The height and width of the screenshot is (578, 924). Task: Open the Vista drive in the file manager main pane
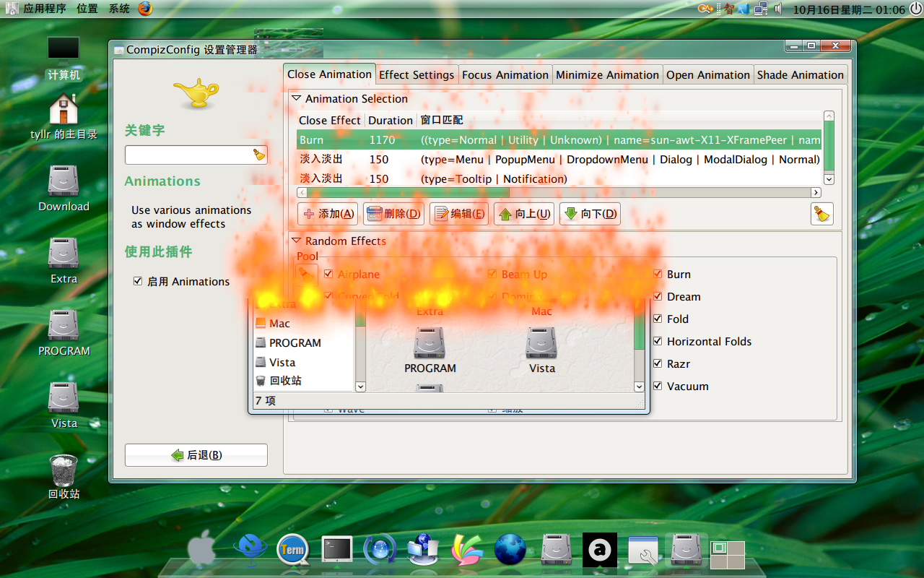point(541,350)
